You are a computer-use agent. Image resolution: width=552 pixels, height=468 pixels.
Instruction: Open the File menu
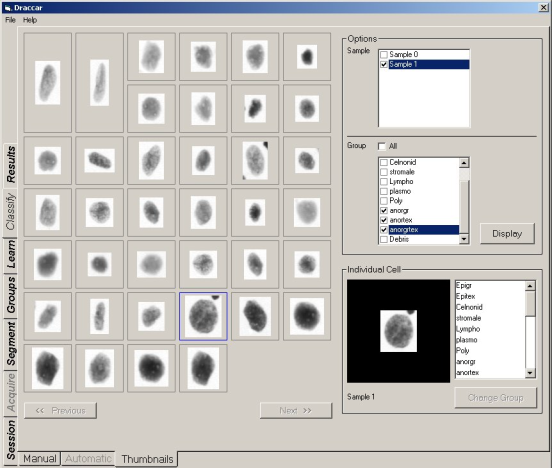10,20
